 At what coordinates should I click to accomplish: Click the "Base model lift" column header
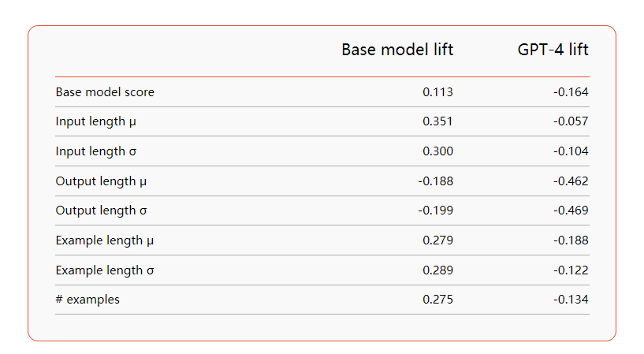397,50
